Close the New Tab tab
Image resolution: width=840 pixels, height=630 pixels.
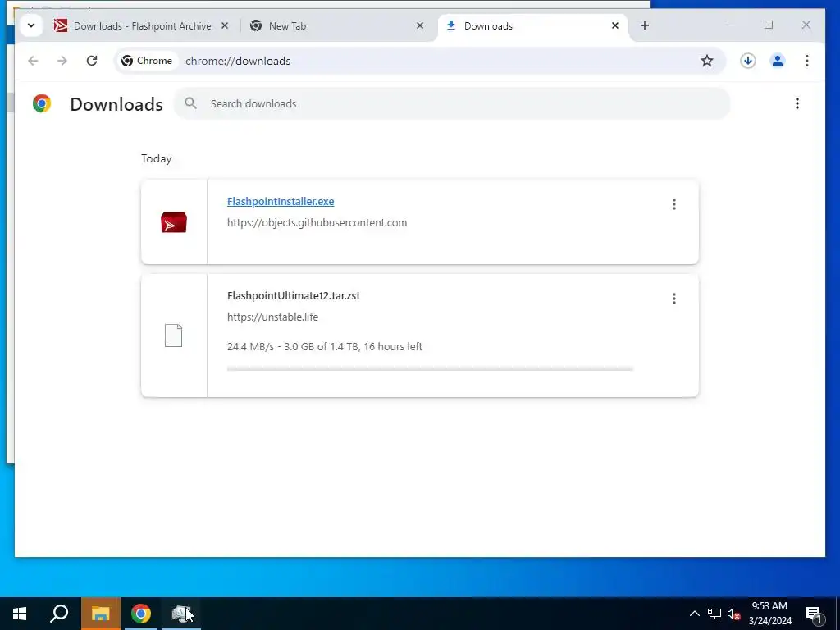pyautogui.click(x=420, y=25)
